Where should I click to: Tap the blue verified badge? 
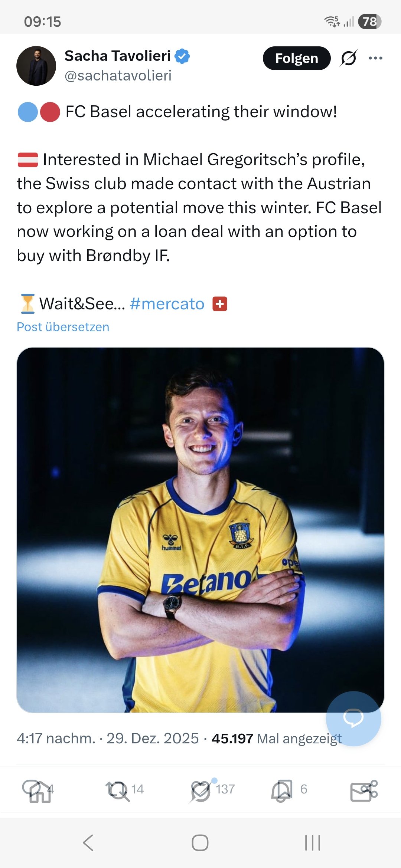[x=182, y=56]
